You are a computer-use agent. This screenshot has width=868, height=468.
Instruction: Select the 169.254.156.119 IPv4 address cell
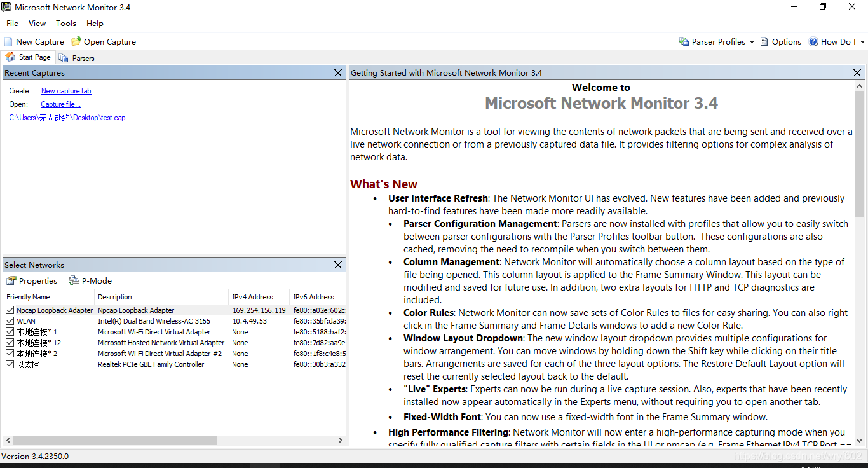coord(259,310)
